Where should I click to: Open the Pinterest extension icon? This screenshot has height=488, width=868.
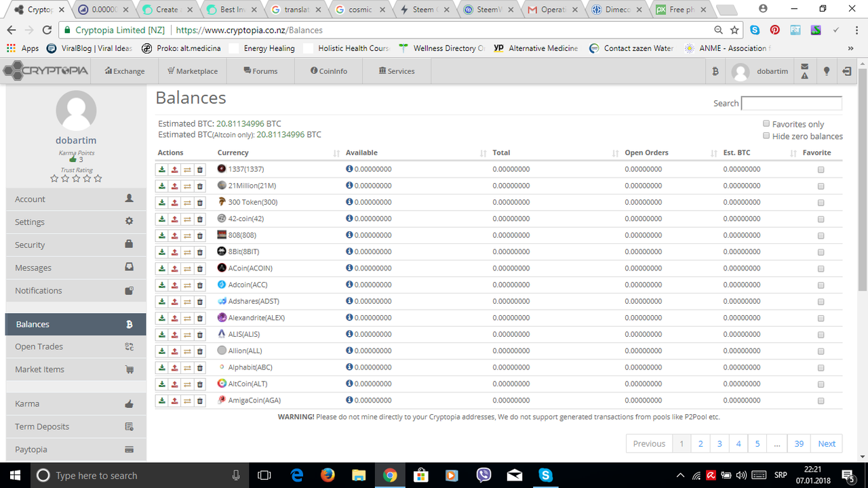774,30
